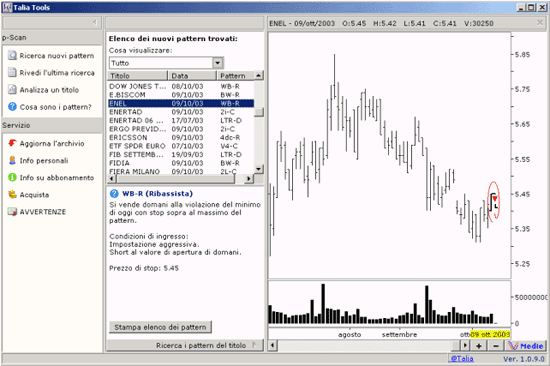
Task: Click the Rivedi l'ultima ricerca document icon
Action: [x=12, y=73]
